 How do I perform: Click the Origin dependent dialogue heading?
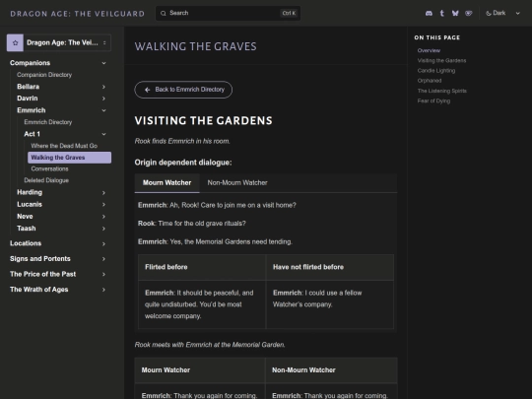(183, 163)
